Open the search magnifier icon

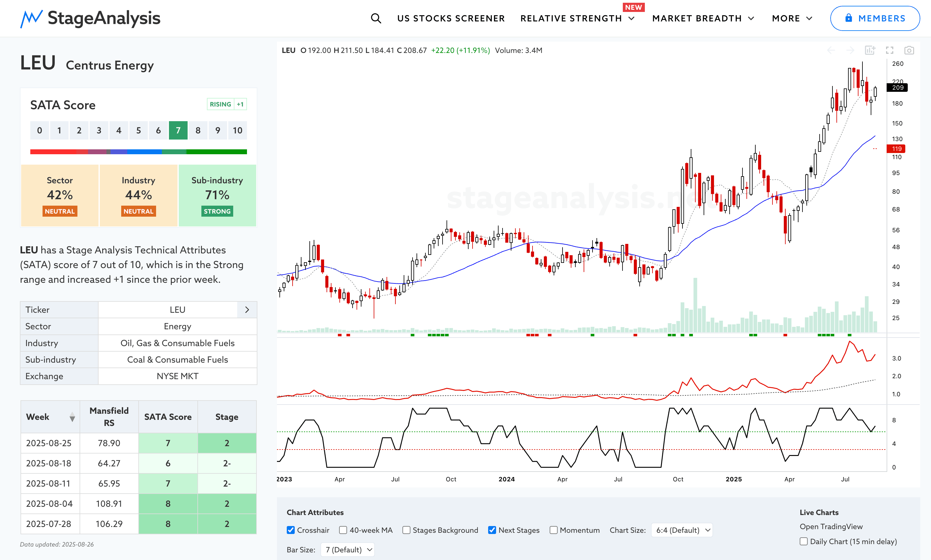(x=376, y=18)
